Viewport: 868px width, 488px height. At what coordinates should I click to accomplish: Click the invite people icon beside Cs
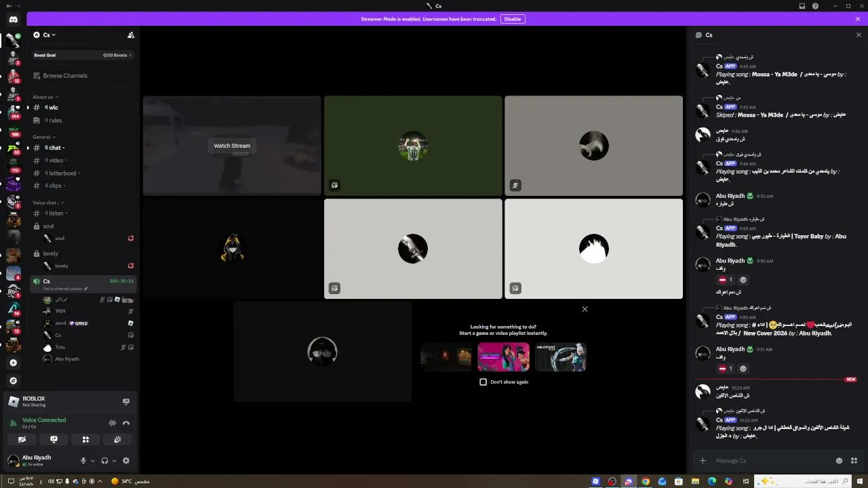[x=131, y=35]
